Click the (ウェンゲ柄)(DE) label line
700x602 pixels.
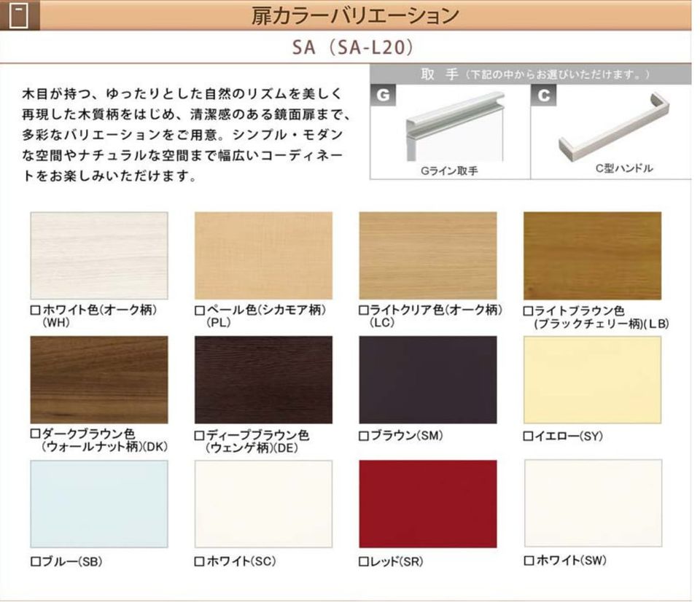[252, 447]
